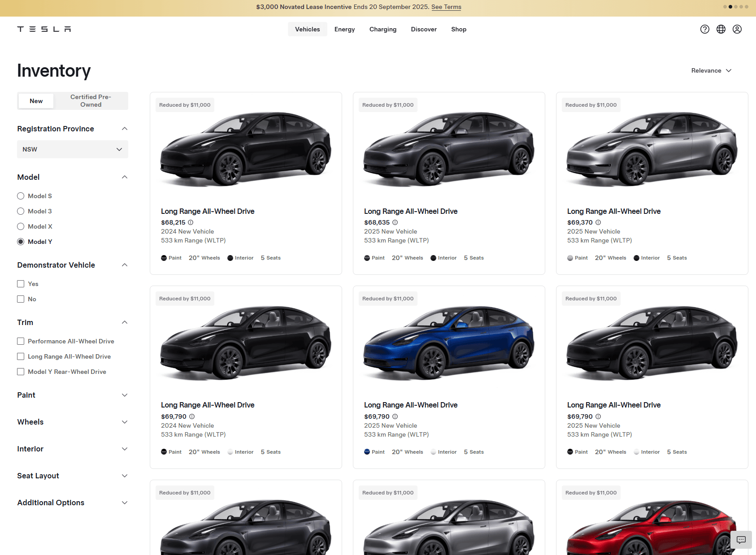The width and height of the screenshot is (756, 555).
Task: Open the NSW province dropdown
Action: pyautogui.click(x=73, y=149)
